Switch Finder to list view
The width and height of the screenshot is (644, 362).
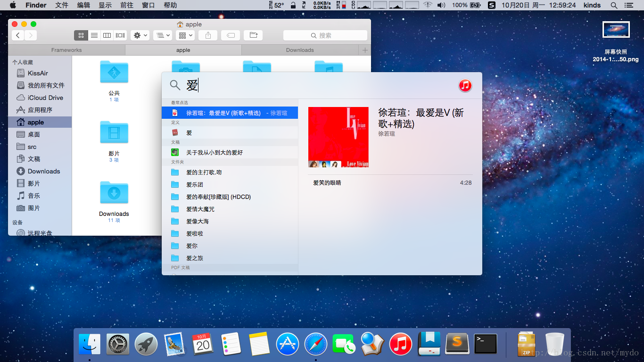[94, 35]
